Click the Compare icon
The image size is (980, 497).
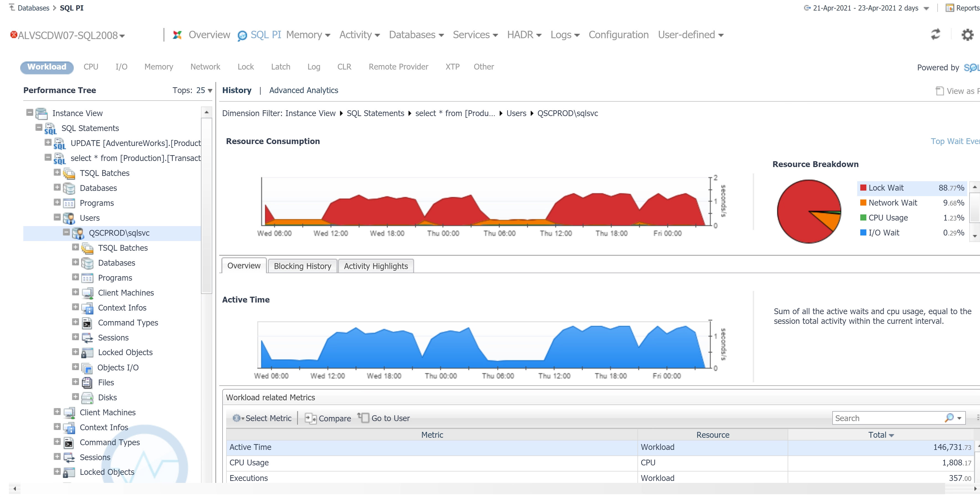[x=310, y=418]
